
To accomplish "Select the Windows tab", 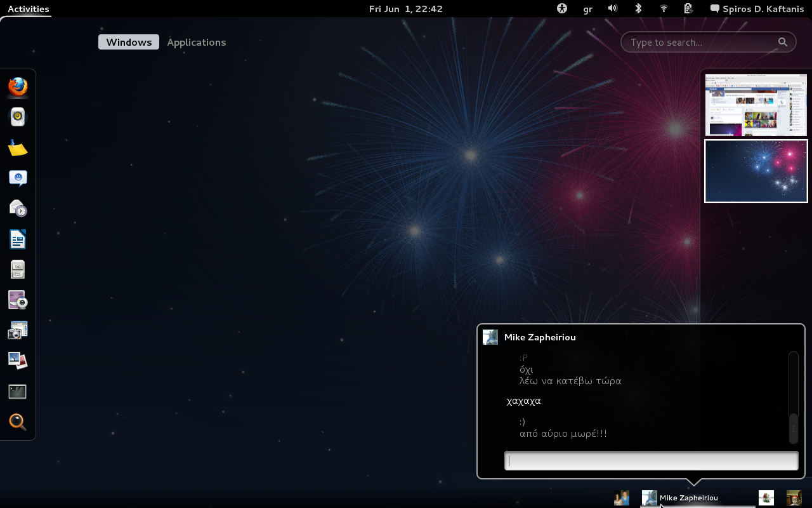I will 129,42.
